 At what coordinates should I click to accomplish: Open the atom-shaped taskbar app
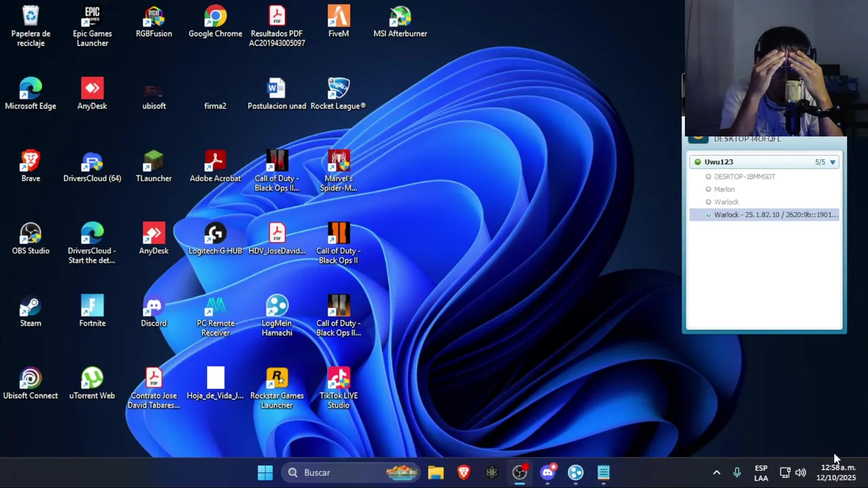[492, 472]
